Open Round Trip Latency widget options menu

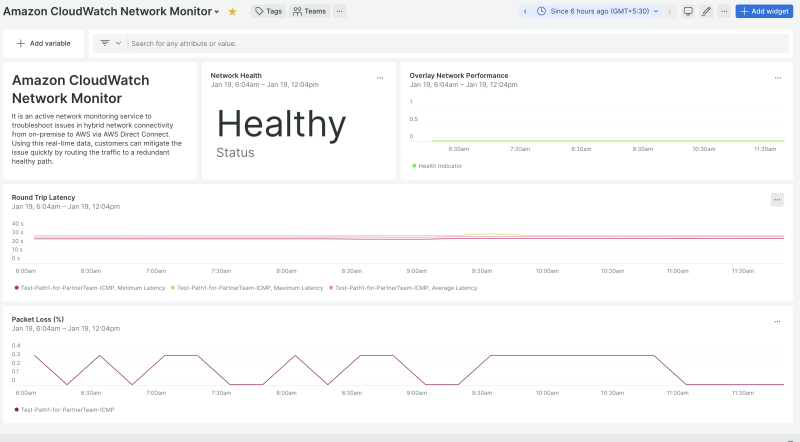[x=777, y=200]
